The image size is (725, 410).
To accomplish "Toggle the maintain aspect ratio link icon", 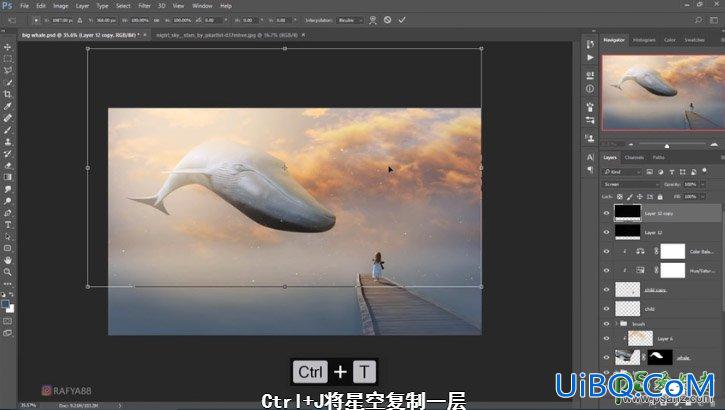I will tap(156, 20).
